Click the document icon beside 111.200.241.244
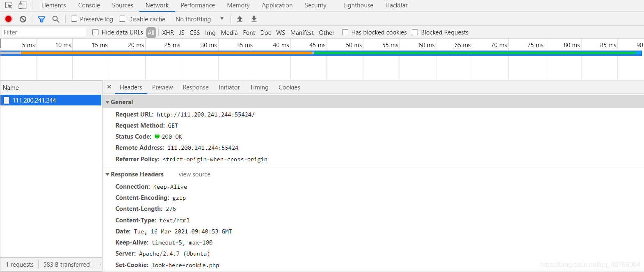This screenshot has width=644, height=272. [7, 100]
